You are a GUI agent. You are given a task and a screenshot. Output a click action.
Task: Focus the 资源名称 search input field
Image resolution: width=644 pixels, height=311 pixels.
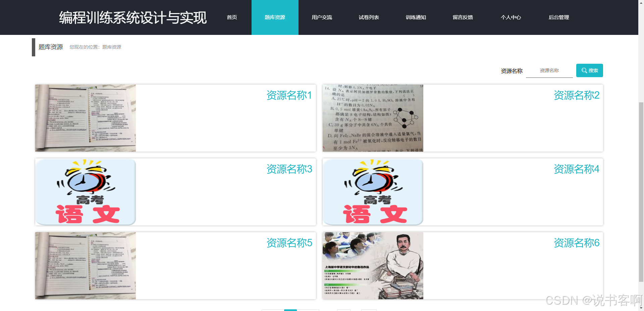tap(549, 70)
